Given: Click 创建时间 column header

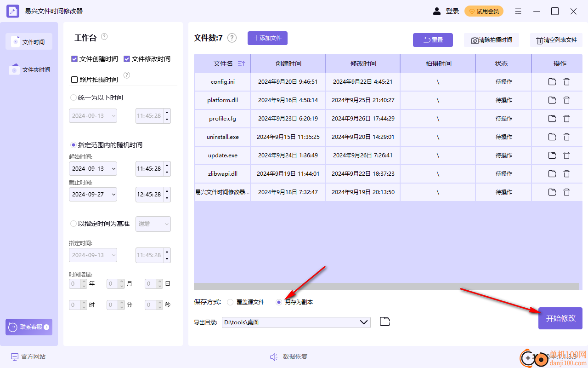Looking at the screenshot, I should click(288, 63).
